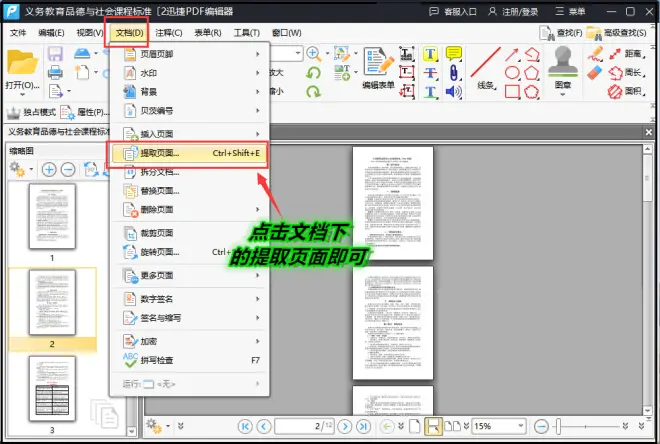Screen dimensions: 660x444
Task: Choose Replace Pages menu item
Action: point(189,191)
